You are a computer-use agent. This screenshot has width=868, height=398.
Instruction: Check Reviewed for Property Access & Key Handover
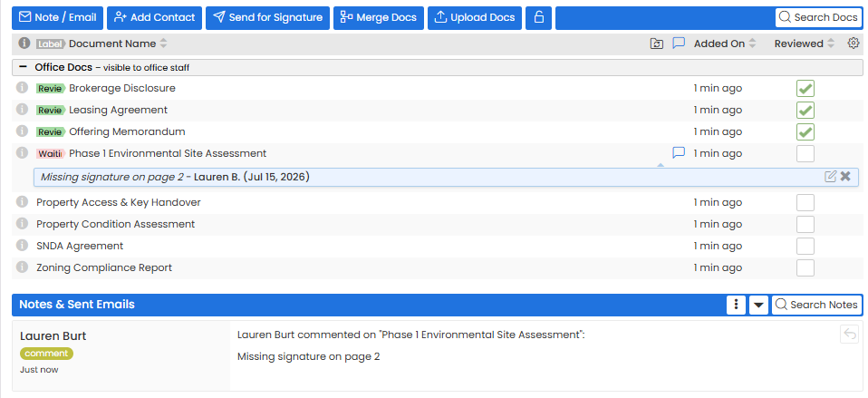click(x=805, y=202)
